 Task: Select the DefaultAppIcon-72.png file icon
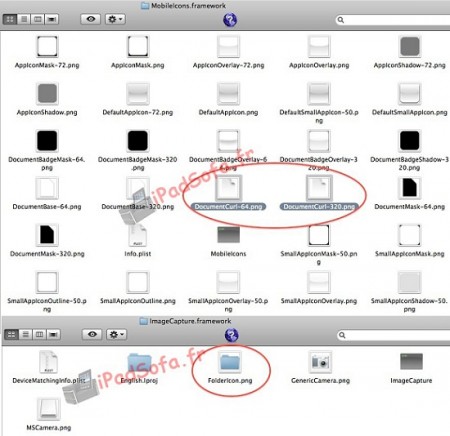[138, 94]
